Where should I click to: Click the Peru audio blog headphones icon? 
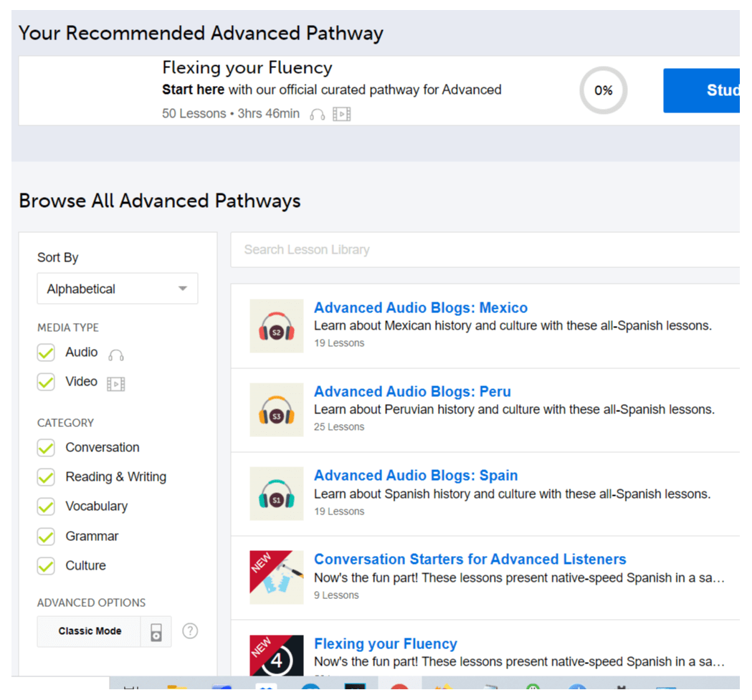(276, 410)
